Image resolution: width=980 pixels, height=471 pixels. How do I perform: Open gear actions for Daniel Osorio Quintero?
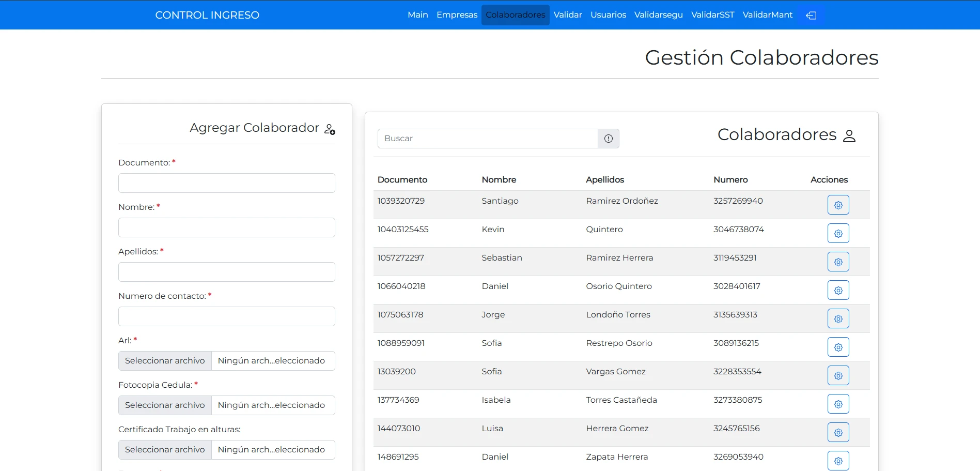838,291
